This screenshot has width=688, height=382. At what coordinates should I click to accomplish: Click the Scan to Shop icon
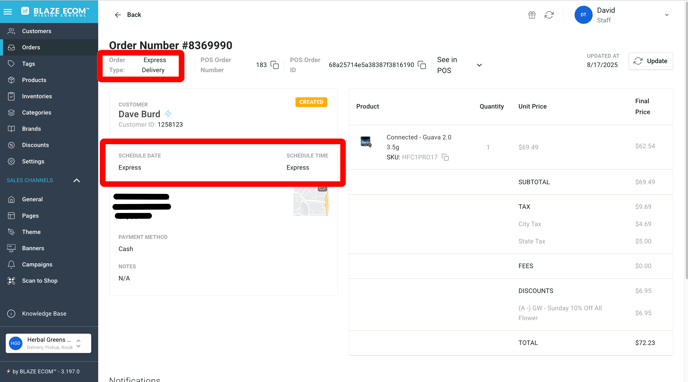coord(11,281)
